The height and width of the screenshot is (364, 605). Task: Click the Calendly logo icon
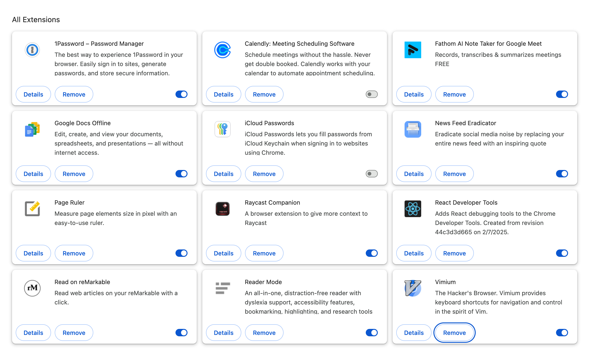pos(222,50)
